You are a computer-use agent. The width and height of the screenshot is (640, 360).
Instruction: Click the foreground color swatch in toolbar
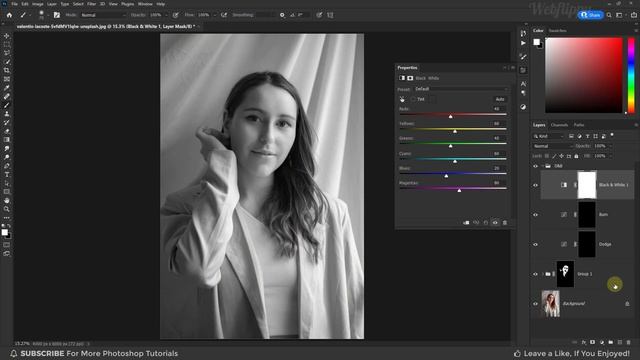click(x=4, y=232)
